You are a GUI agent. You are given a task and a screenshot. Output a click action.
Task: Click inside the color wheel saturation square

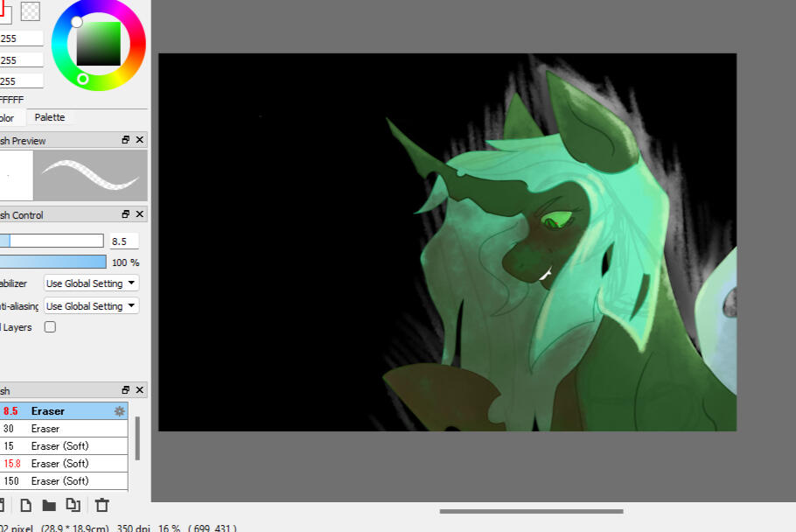98,44
